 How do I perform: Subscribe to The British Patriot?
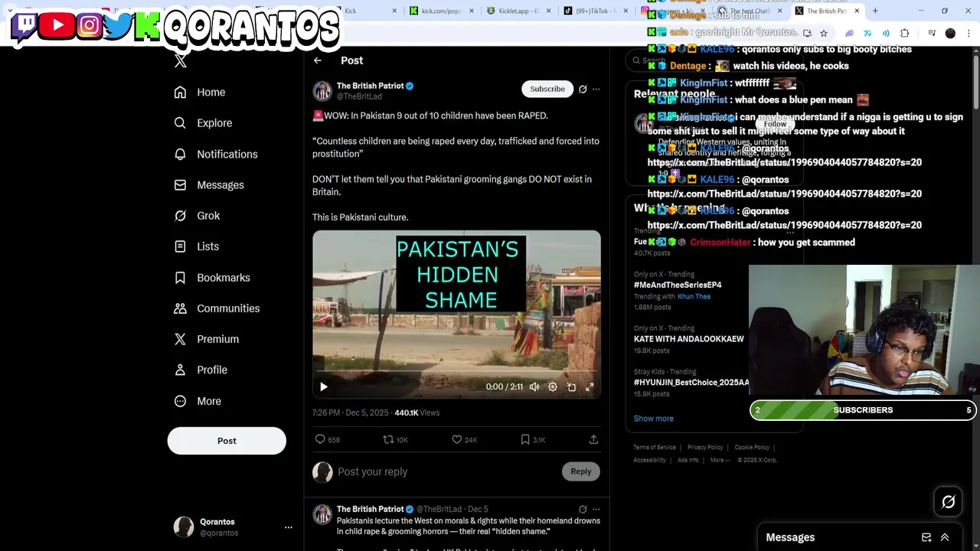pyautogui.click(x=547, y=89)
